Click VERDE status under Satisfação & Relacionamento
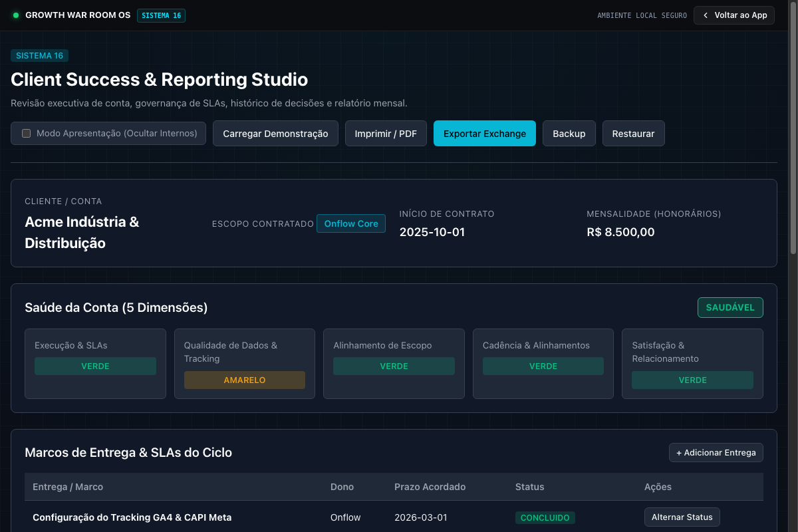 coord(692,380)
